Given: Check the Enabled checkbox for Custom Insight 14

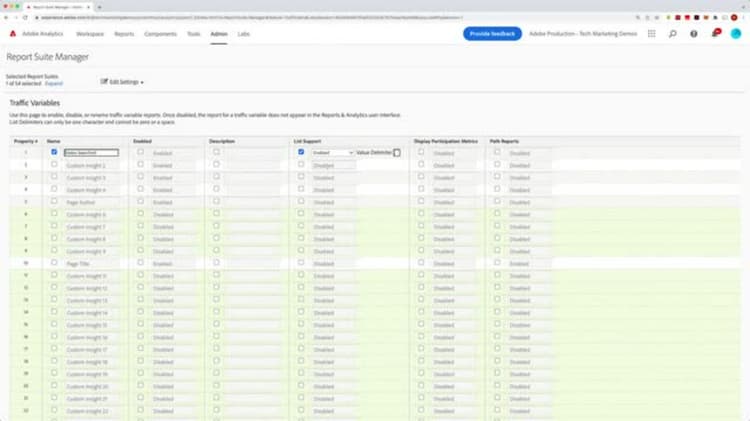Looking at the screenshot, I should 141,311.
